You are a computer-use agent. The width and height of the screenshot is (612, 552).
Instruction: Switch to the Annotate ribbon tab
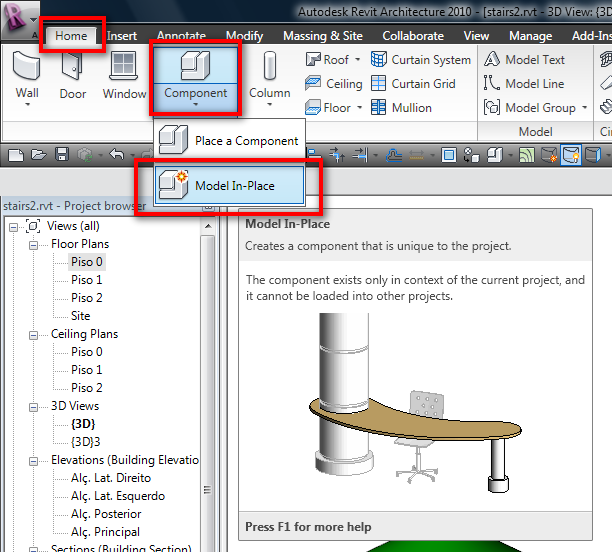181,36
